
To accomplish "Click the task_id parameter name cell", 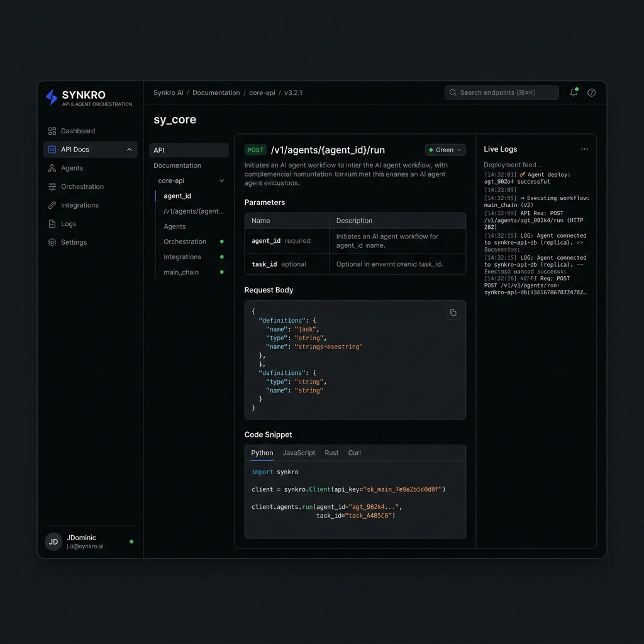I will (287, 264).
